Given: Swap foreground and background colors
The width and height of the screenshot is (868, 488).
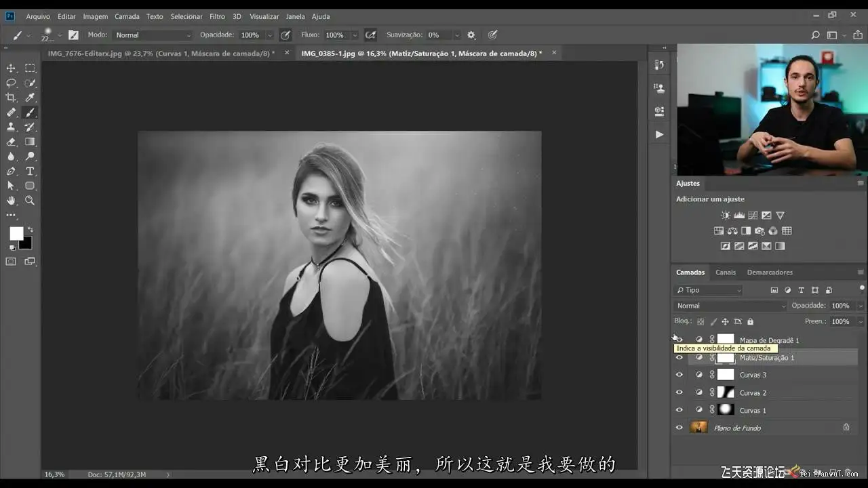Looking at the screenshot, I should pos(30,230).
